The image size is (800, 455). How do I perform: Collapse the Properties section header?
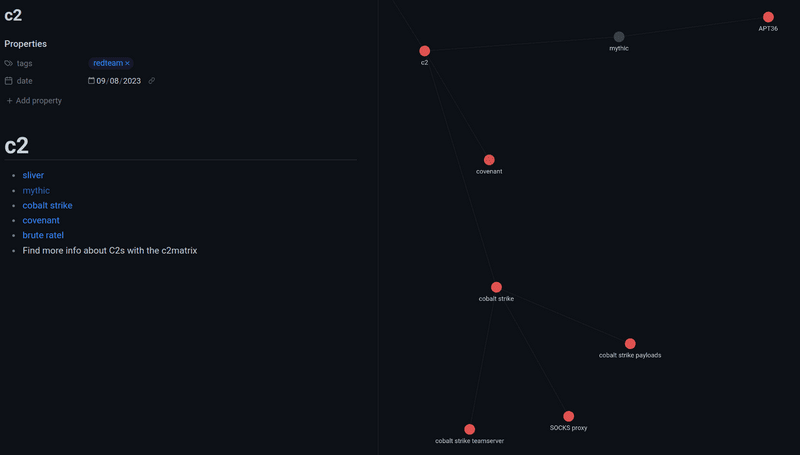(x=25, y=44)
